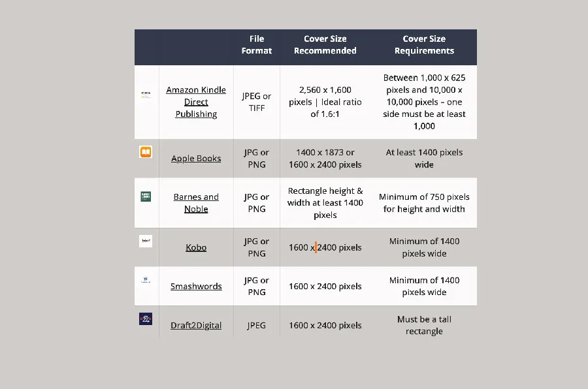Open the Smashwords link
The image size is (588, 389).
[196, 287]
